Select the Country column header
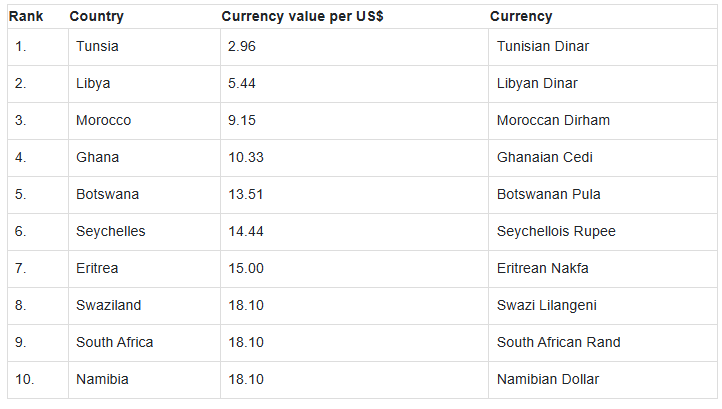The image size is (722, 409). tap(97, 17)
